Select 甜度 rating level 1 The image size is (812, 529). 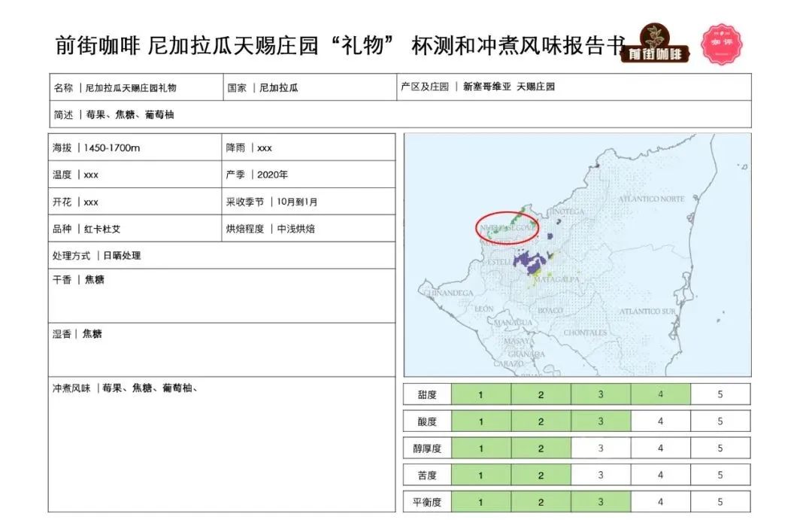[x=481, y=394]
